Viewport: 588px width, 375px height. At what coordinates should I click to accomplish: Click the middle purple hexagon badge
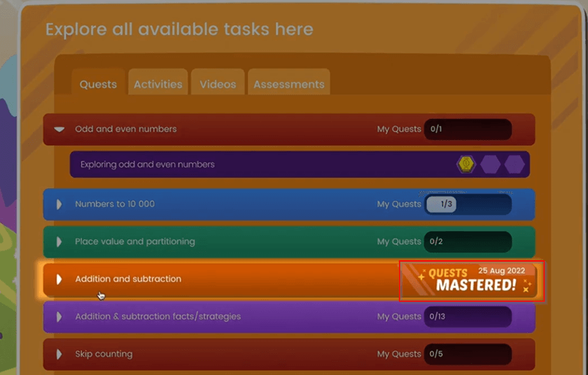click(490, 164)
